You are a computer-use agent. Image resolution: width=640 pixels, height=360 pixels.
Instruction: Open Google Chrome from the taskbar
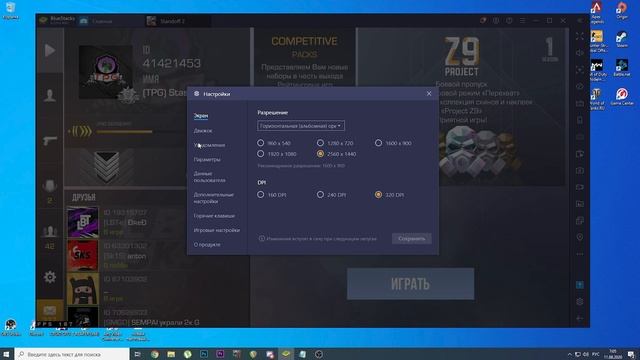tap(155, 354)
